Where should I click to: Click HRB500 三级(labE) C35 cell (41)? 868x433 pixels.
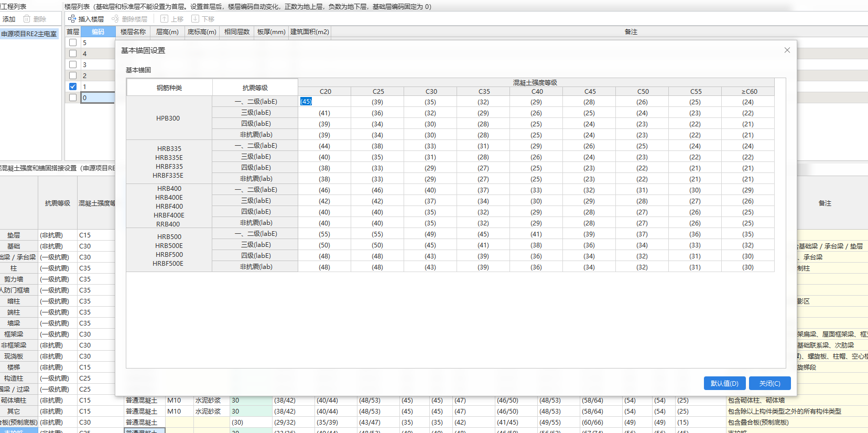(x=483, y=245)
